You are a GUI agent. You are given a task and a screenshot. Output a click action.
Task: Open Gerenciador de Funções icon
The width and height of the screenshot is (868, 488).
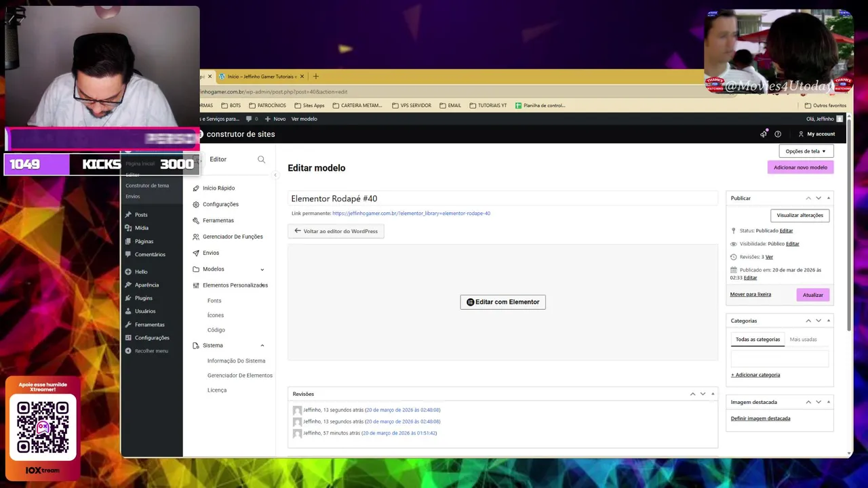pyautogui.click(x=196, y=237)
